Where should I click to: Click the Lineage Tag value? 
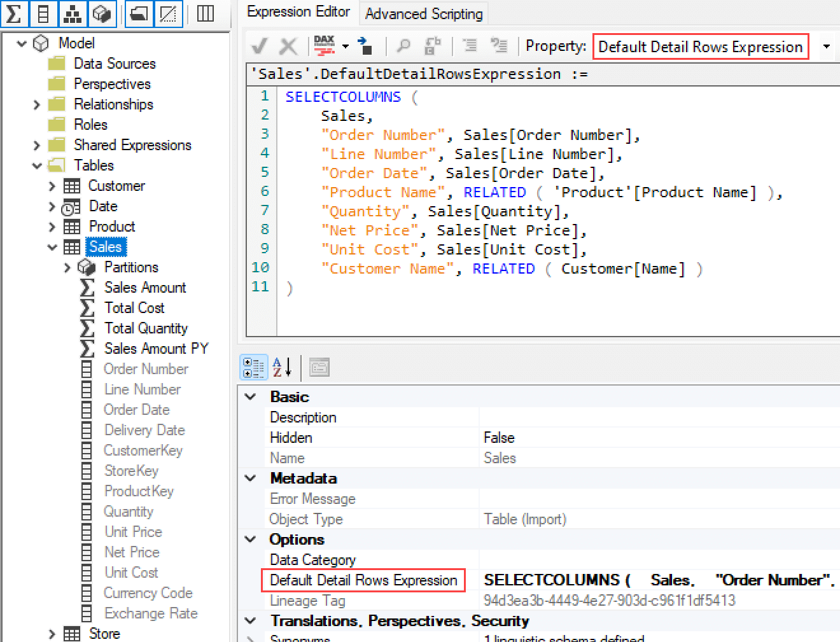click(x=609, y=601)
